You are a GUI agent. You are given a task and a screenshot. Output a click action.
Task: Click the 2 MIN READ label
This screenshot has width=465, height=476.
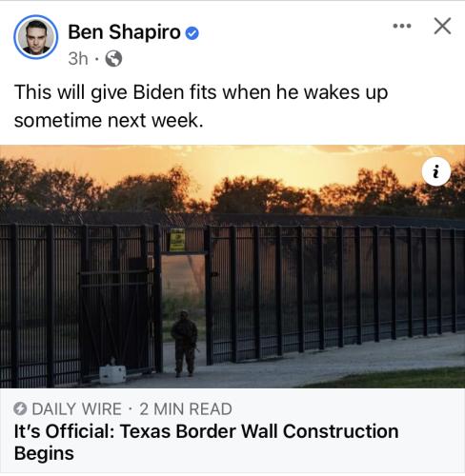click(186, 408)
